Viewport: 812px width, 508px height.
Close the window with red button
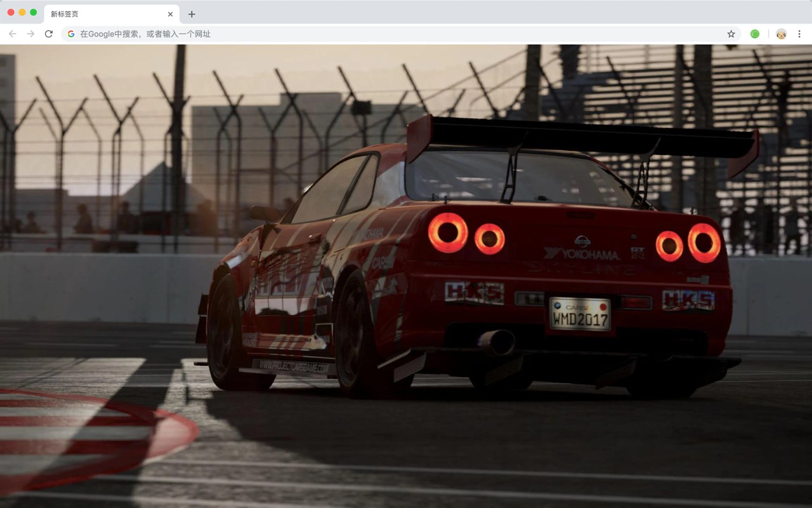pyautogui.click(x=11, y=12)
